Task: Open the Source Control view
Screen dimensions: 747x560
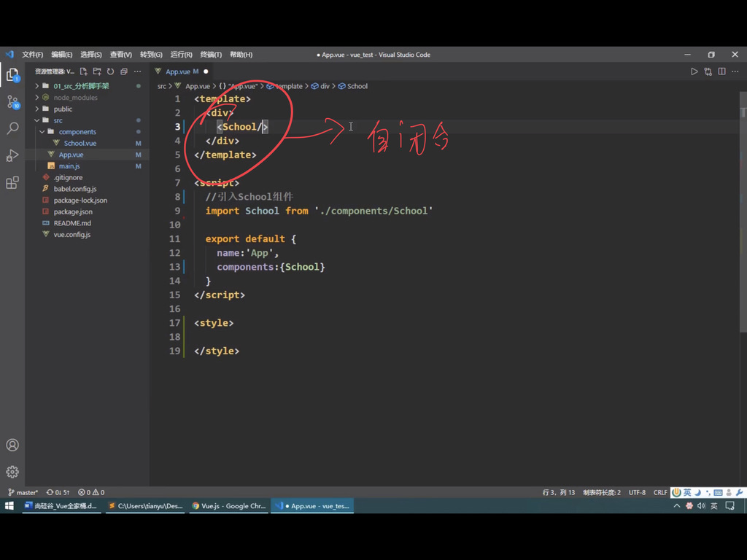Action: (12, 102)
